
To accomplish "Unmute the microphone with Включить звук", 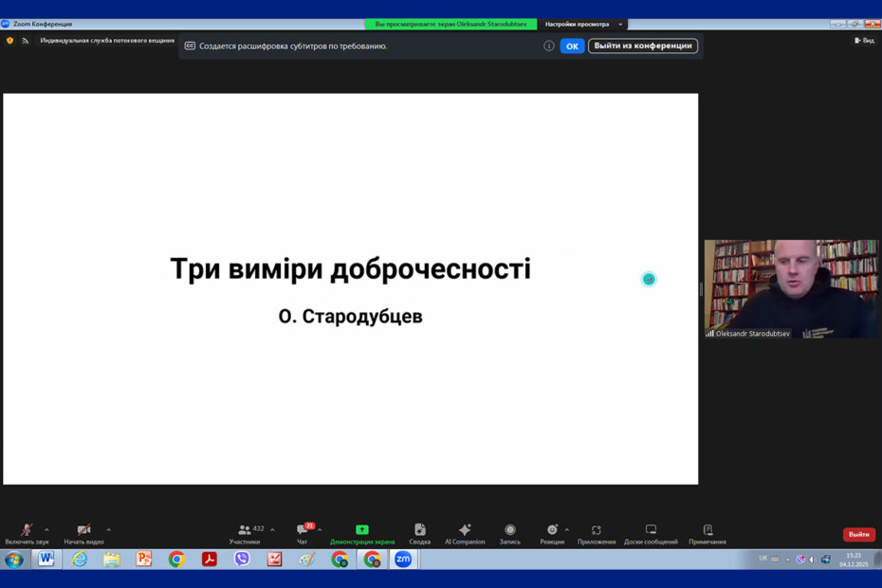I will 27,531.
